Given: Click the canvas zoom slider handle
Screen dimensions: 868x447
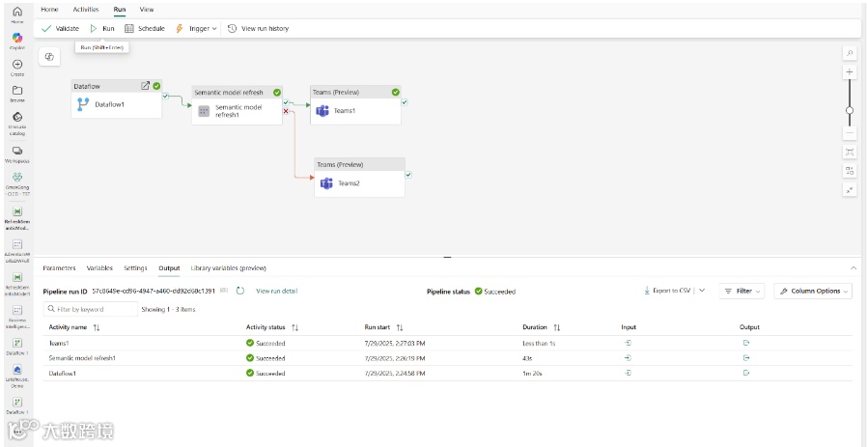Looking at the screenshot, I should (850, 110).
